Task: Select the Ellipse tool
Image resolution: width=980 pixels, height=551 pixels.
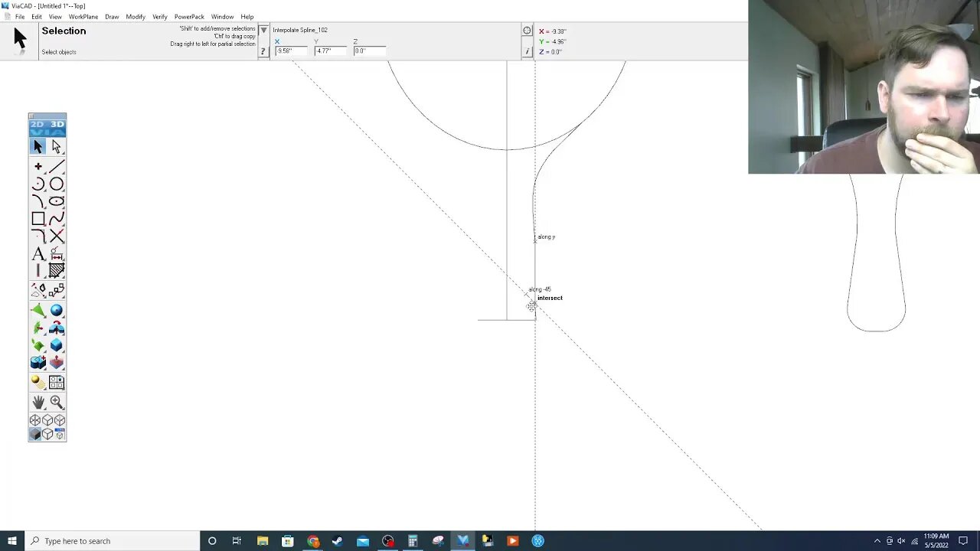Action: click(x=57, y=202)
